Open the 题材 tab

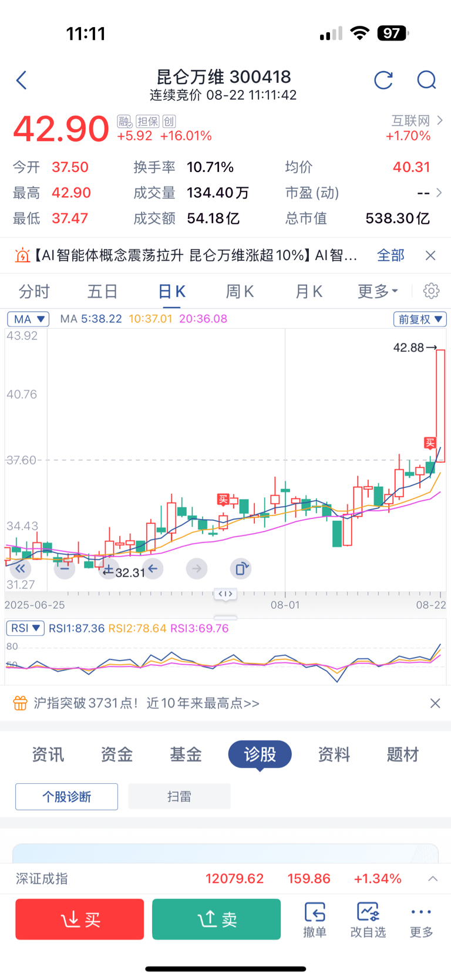coord(403,755)
